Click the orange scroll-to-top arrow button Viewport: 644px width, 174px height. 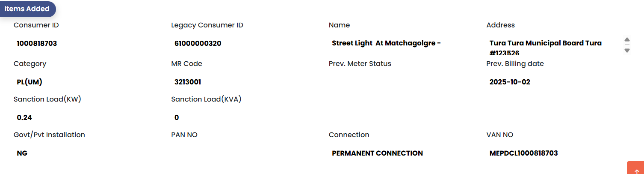pos(636,169)
